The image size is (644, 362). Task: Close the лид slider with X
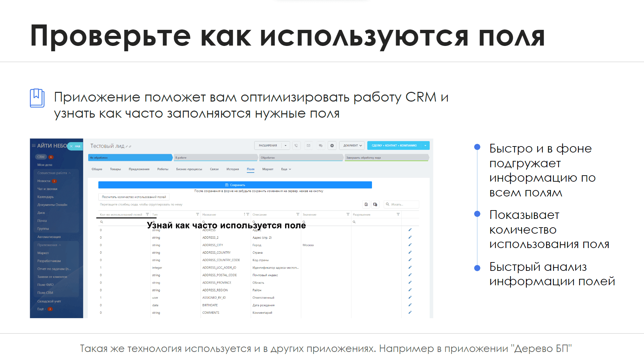tap(71, 146)
